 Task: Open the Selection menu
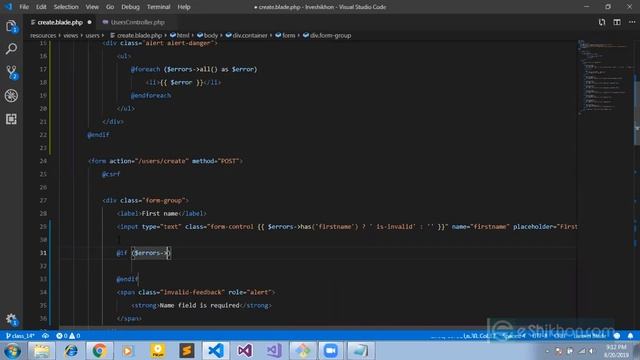click(66, 7)
